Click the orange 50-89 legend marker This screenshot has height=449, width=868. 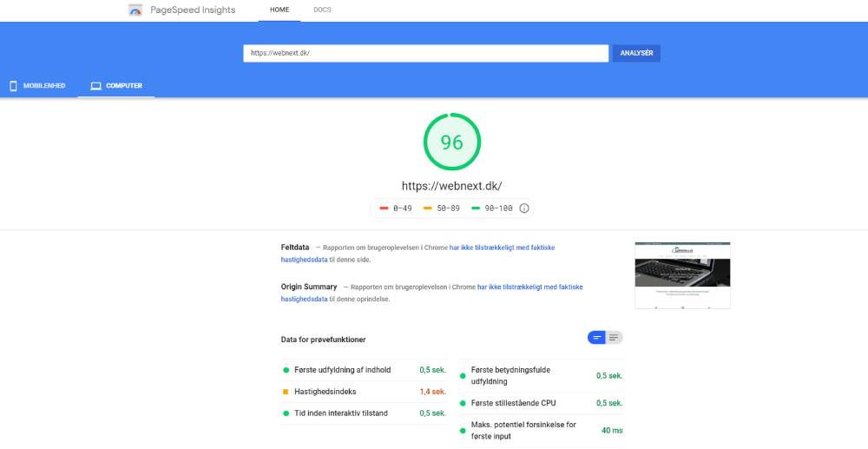coord(427,208)
